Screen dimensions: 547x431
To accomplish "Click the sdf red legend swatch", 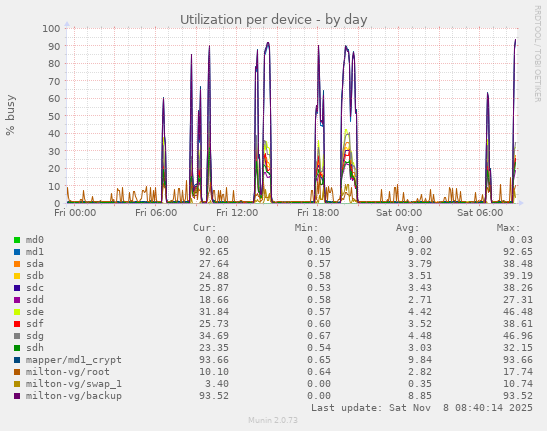I will tap(17, 324).
